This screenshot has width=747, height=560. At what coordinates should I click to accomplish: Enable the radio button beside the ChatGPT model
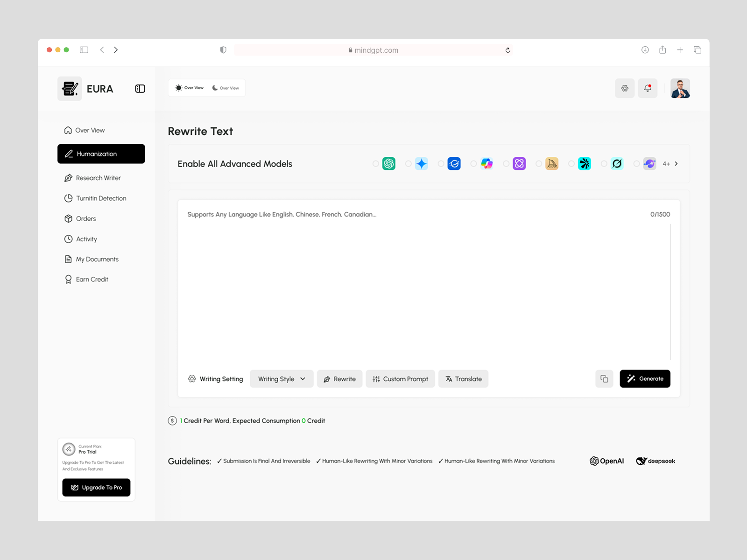pos(375,163)
